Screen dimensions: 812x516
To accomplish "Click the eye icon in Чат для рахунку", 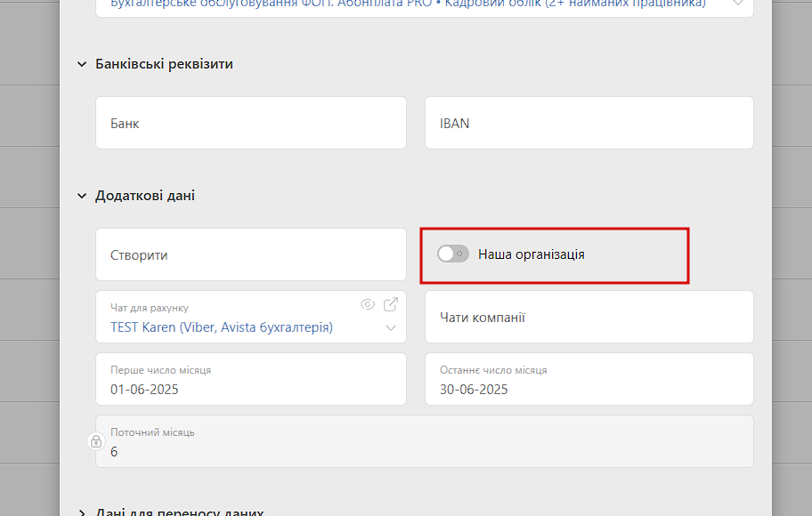I will [368, 305].
